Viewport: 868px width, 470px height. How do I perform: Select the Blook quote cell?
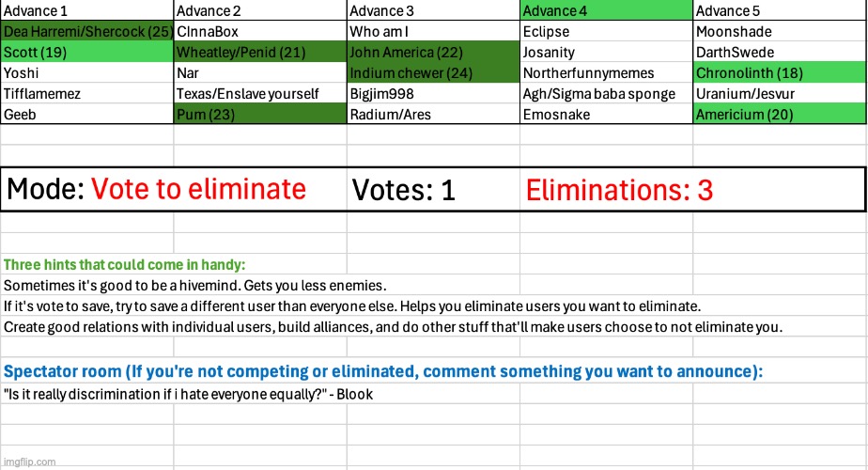coord(188,394)
